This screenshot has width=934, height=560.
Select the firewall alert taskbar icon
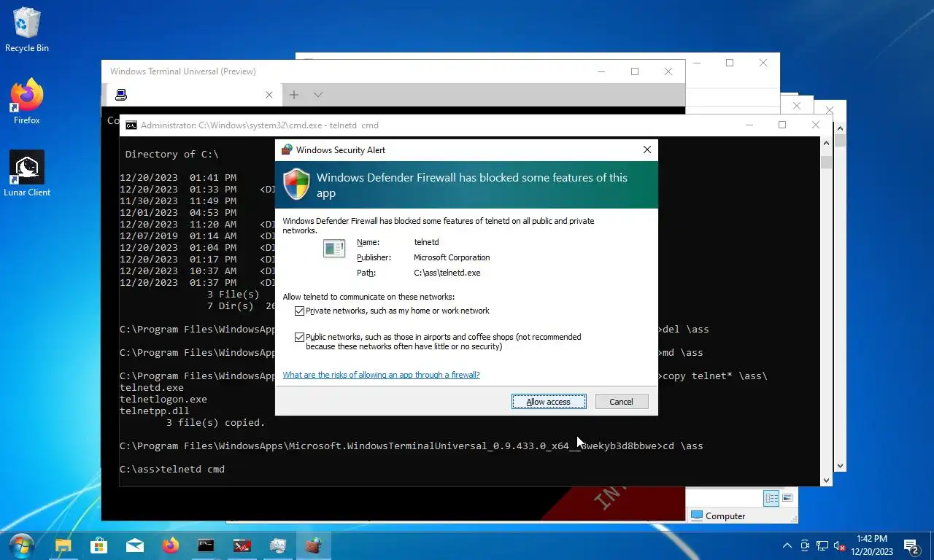[314, 545]
